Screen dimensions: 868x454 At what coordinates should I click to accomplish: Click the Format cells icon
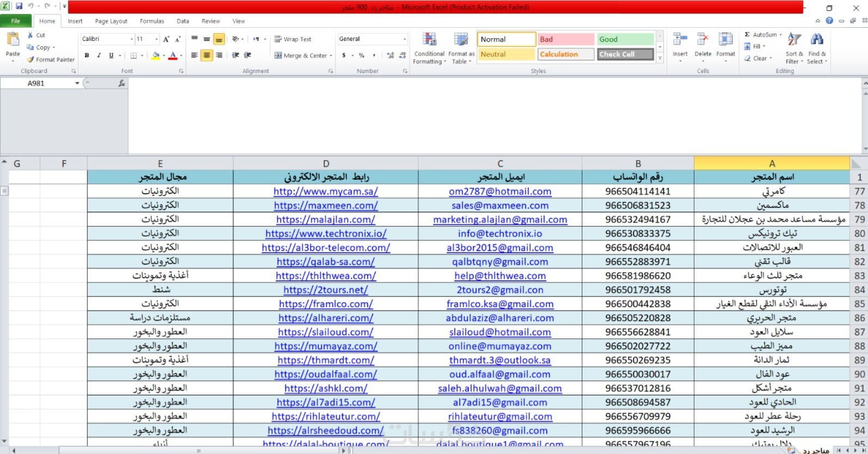tap(725, 40)
